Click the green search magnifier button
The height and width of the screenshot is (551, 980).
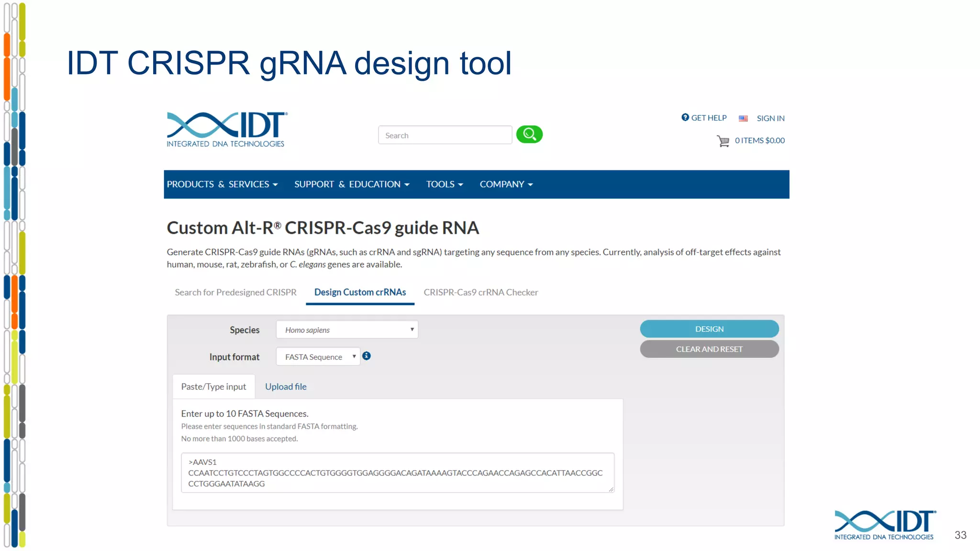point(529,134)
